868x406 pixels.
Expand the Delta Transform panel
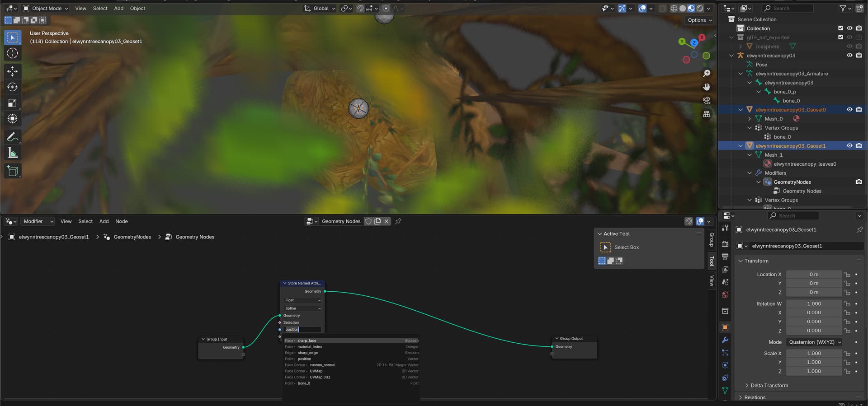769,385
